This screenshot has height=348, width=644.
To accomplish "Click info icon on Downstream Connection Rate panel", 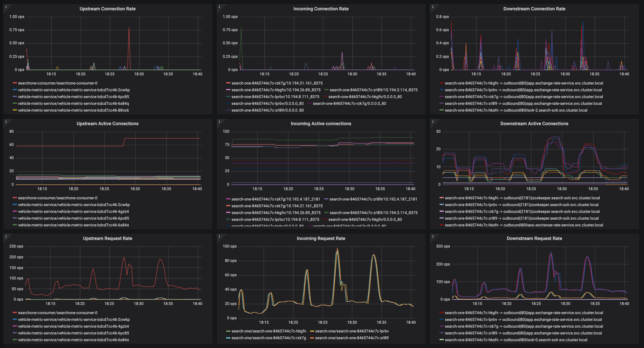I will pos(433,7).
